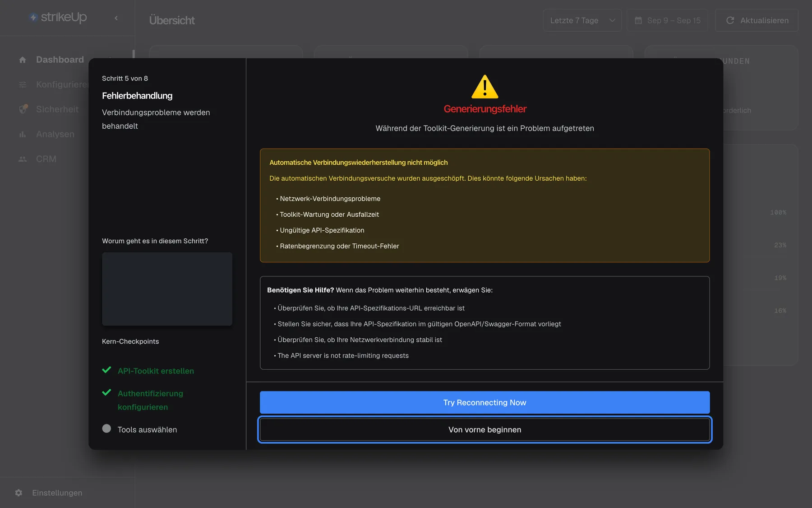812x508 pixels.
Task: Click the Ungültige API-Spezifikation bullet
Action: coord(320,230)
